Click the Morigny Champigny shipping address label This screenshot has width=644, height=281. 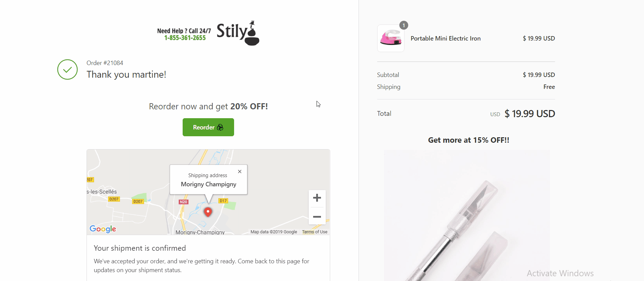pos(209,184)
